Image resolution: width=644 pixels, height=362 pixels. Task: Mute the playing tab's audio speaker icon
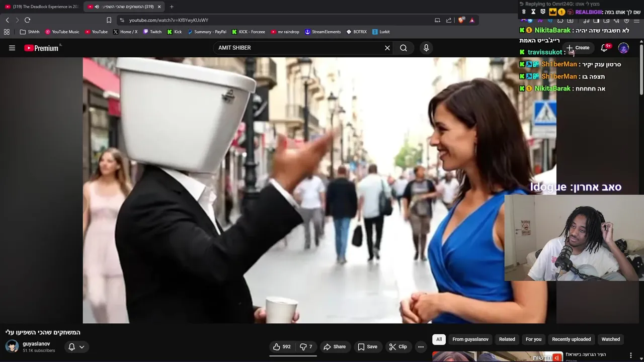[97, 7]
